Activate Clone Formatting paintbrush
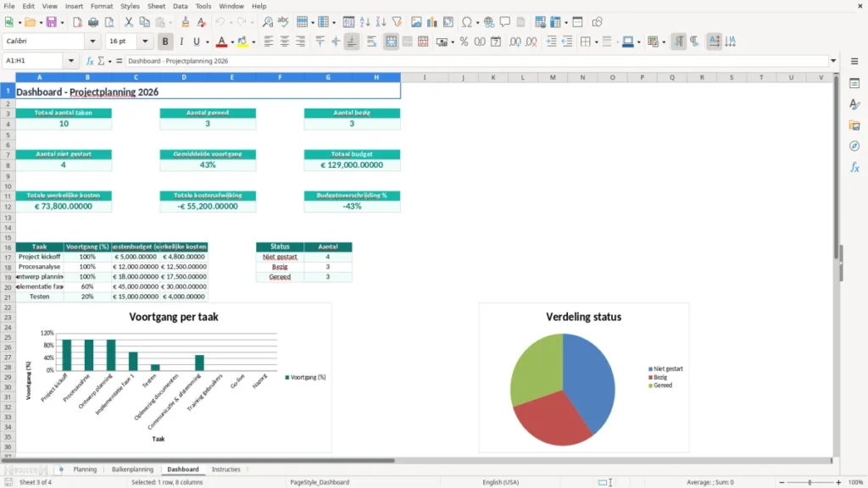The image size is (868, 488). pyautogui.click(x=186, y=22)
